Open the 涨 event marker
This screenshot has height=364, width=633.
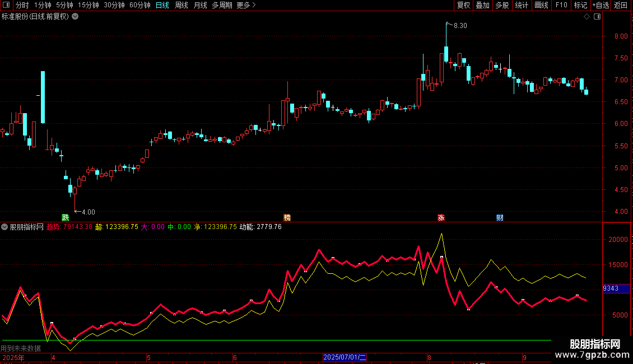[441, 217]
